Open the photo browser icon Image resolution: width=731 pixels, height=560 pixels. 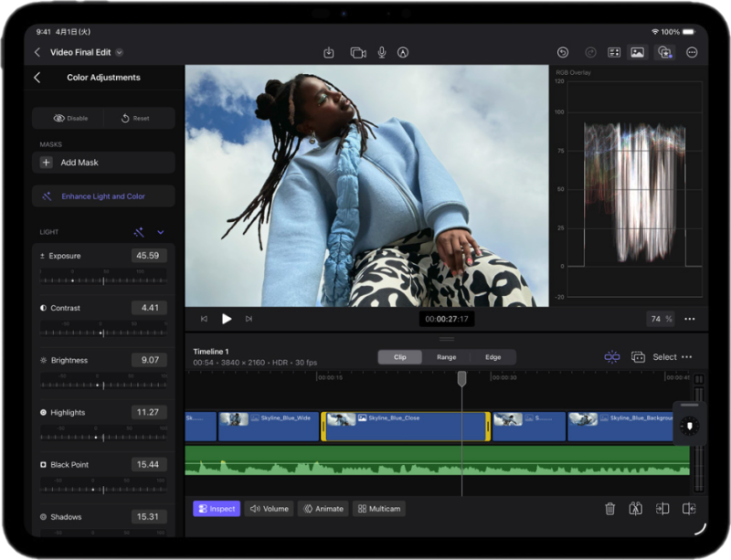pos(638,53)
